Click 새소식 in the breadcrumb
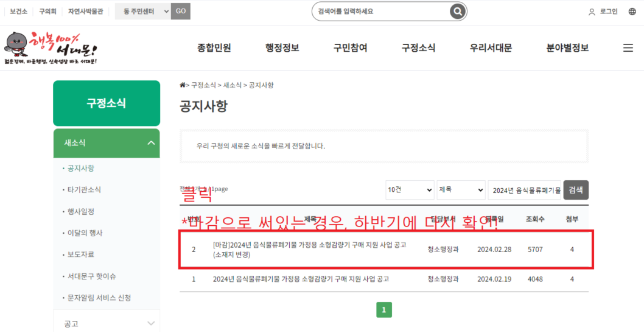 233,85
